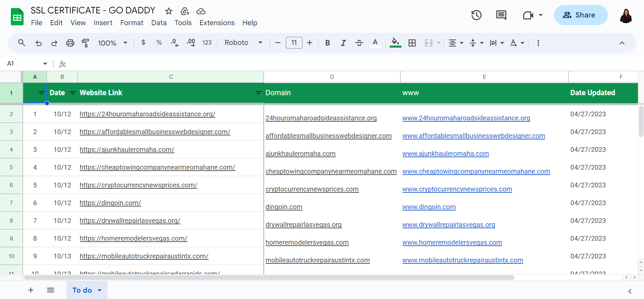Image resolution: width=644 pixels, height=299 pixels.
Task: Toggle the filter on column A header
Action: pyautogui.click(x=41, y=93)
